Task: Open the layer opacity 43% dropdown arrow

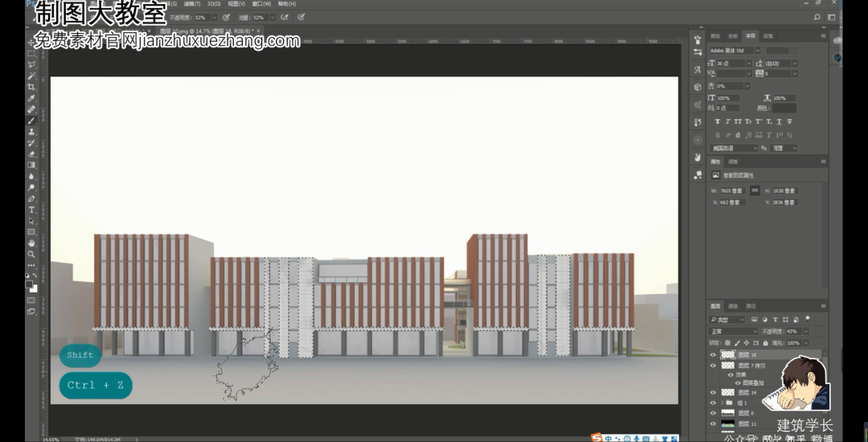Action: (x=805, y=331)
